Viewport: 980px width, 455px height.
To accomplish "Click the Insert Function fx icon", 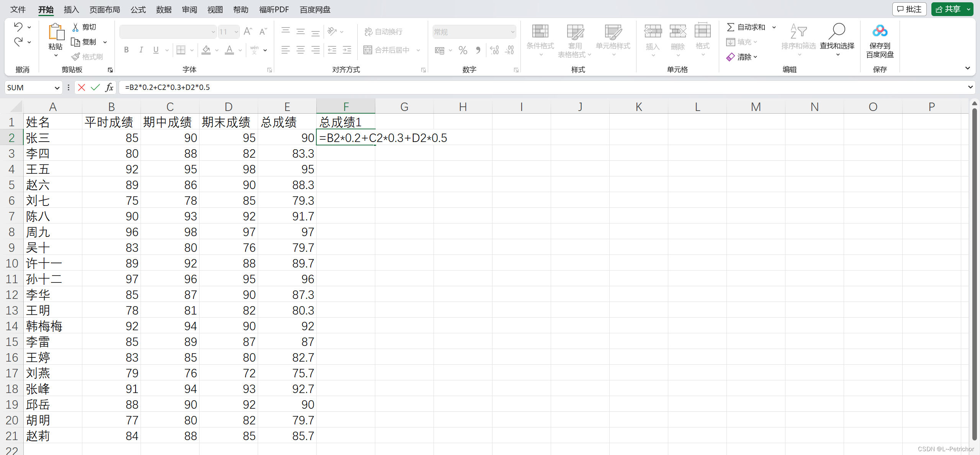I will (110, 88).
